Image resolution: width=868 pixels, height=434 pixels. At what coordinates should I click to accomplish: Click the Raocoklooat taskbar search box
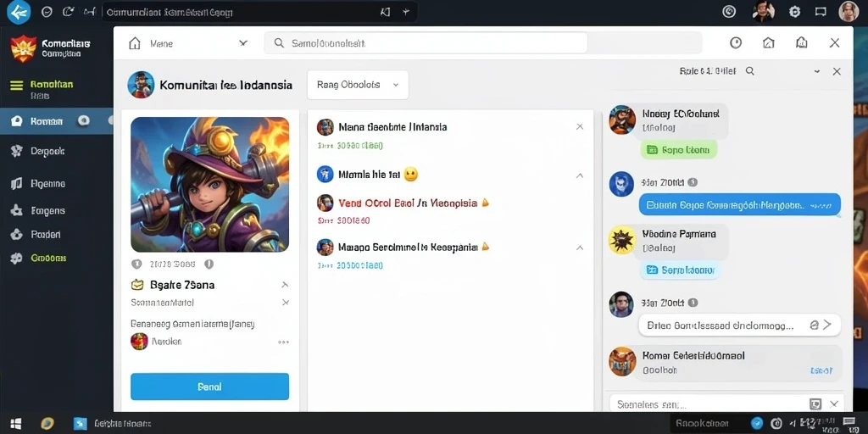(709, 424)
